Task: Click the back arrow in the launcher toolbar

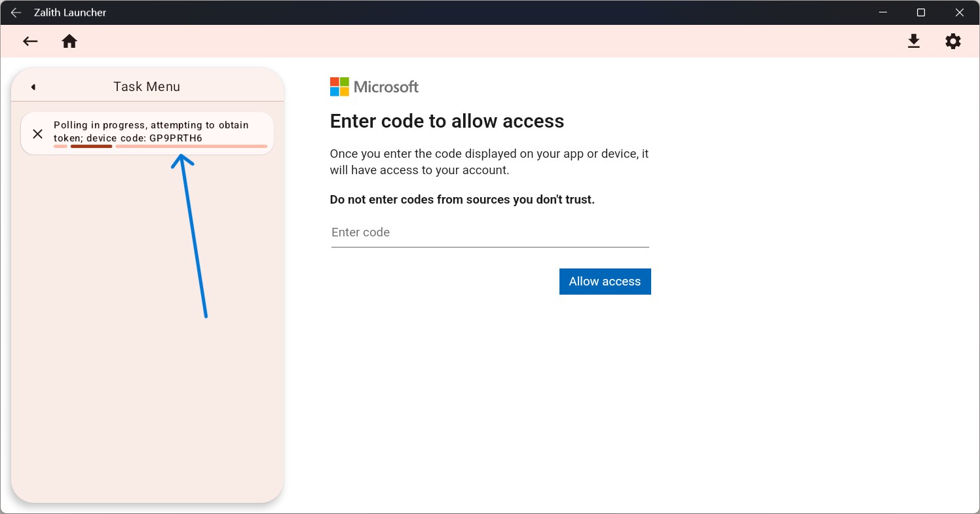Action: 30,41
